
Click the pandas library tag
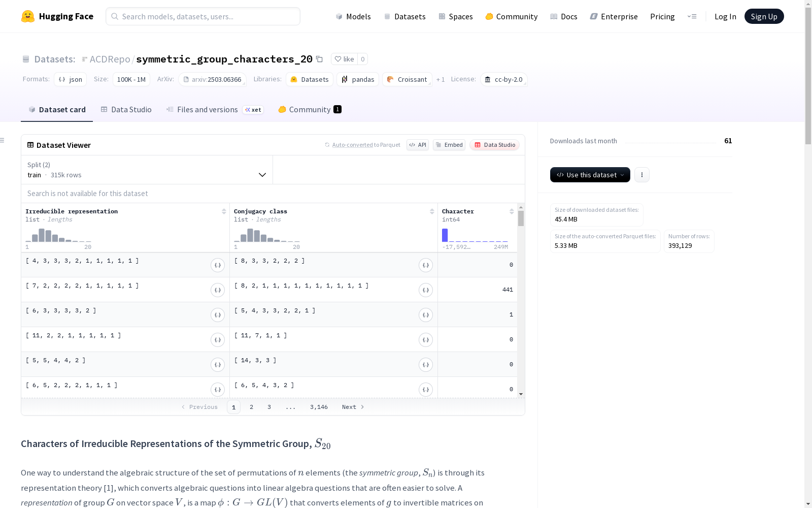(358, 79)
